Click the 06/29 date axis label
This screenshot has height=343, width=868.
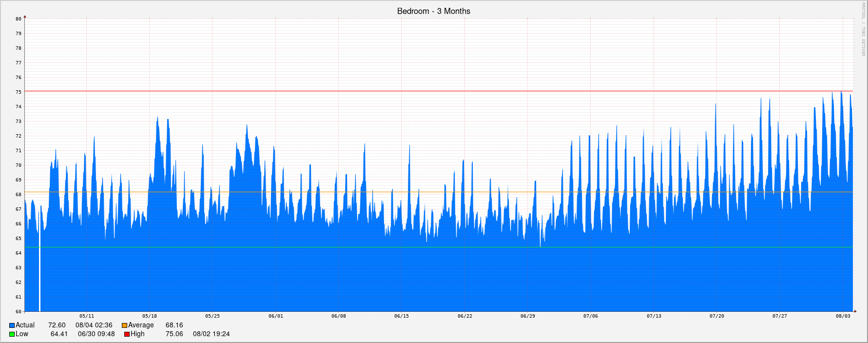[528, 316]
